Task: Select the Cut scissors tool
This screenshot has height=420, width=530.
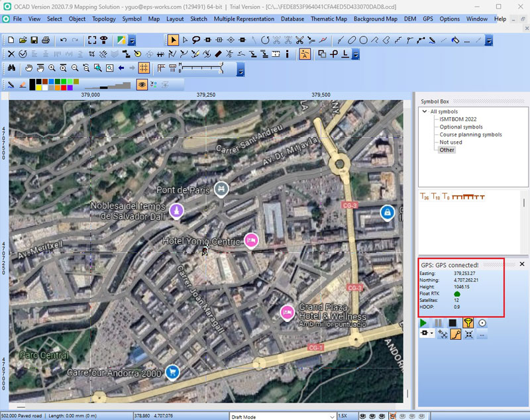Action: (x=300, y=40)
